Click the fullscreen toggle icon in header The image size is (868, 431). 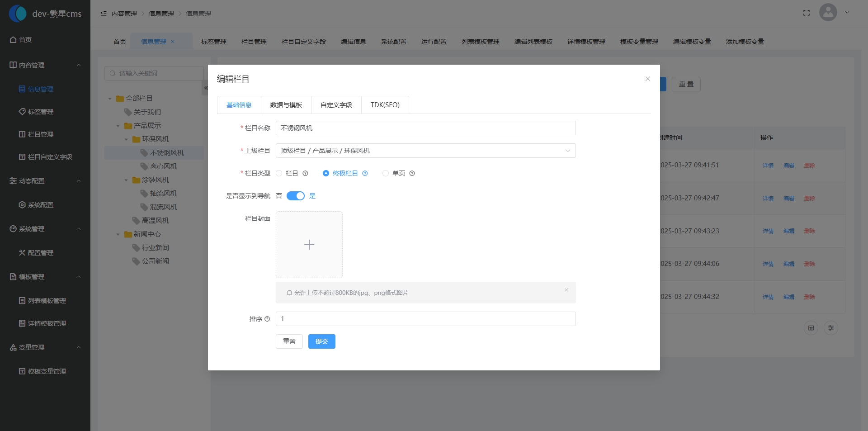point(806,13)
